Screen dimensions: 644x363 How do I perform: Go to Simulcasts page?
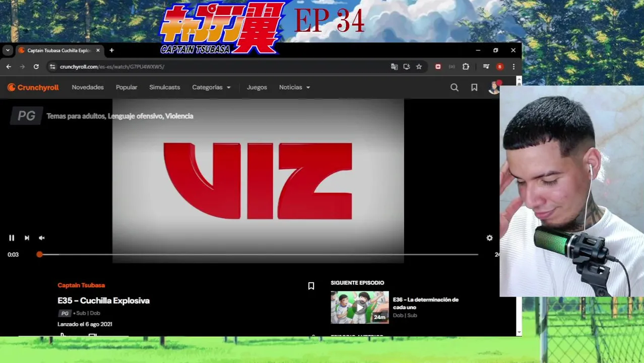pyautogui.click(x=164, y=87)
